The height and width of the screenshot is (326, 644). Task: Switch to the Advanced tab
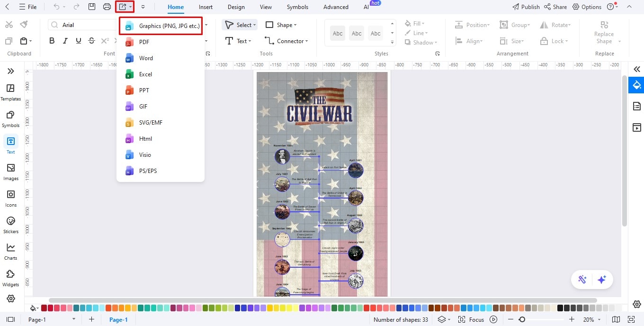coord(336,7)
